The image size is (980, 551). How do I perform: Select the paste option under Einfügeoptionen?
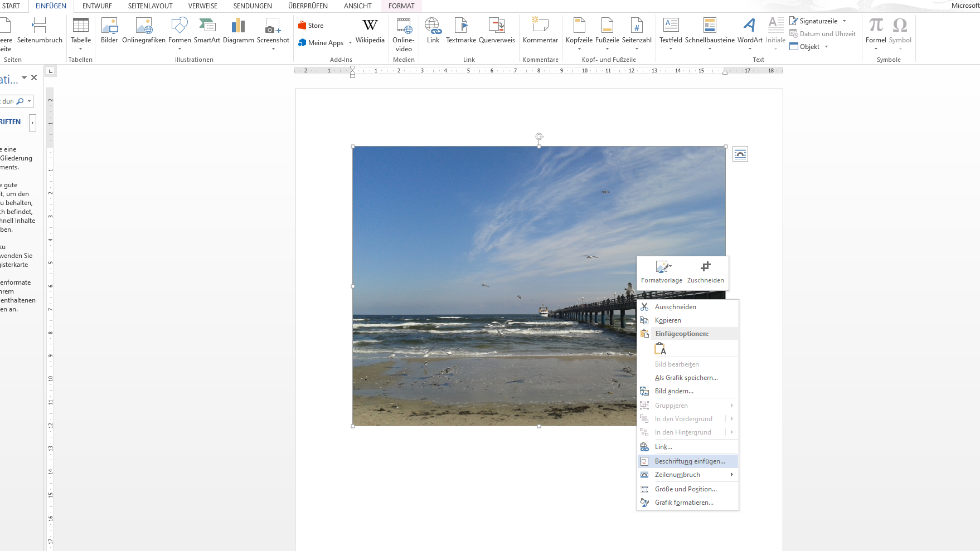pos(660,348)
